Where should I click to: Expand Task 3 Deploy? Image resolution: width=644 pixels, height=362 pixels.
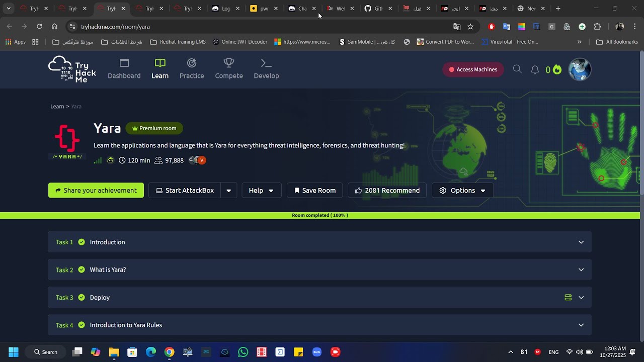(320, 298)
